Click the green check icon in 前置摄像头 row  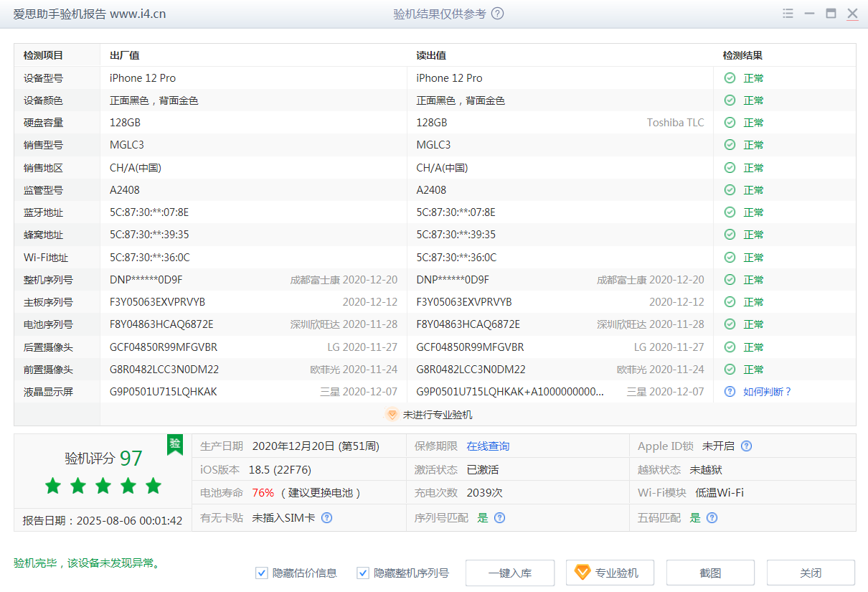point(730,370)
